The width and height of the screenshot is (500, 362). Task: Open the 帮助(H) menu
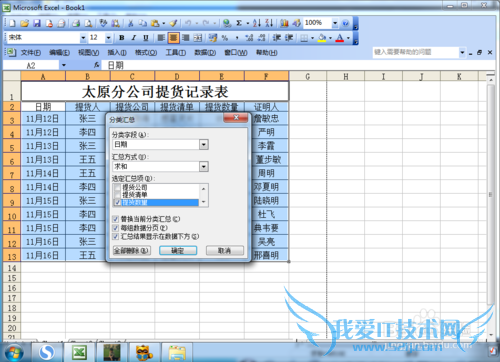pyautogui.click(x=267, y=53)
